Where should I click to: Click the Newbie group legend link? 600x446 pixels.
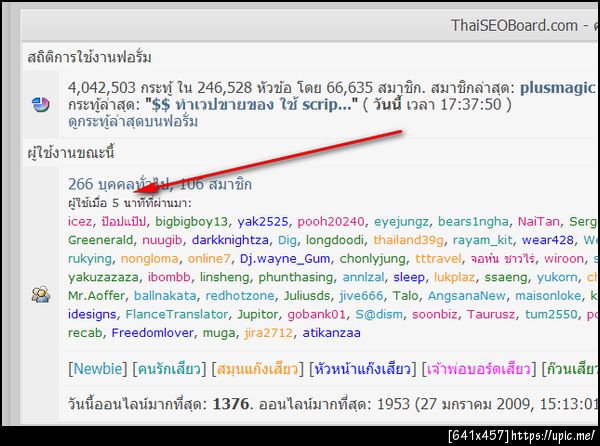click(x=97, y=369)
